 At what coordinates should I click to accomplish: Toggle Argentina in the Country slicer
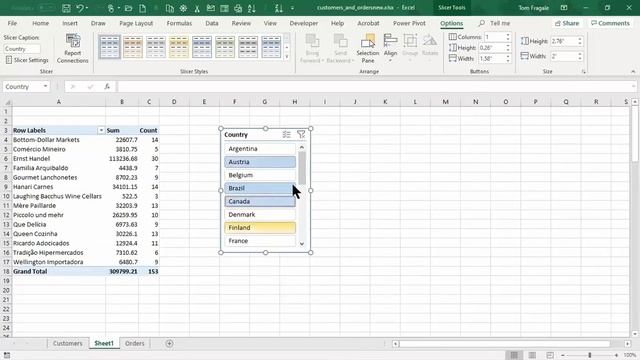click(260, 149)
